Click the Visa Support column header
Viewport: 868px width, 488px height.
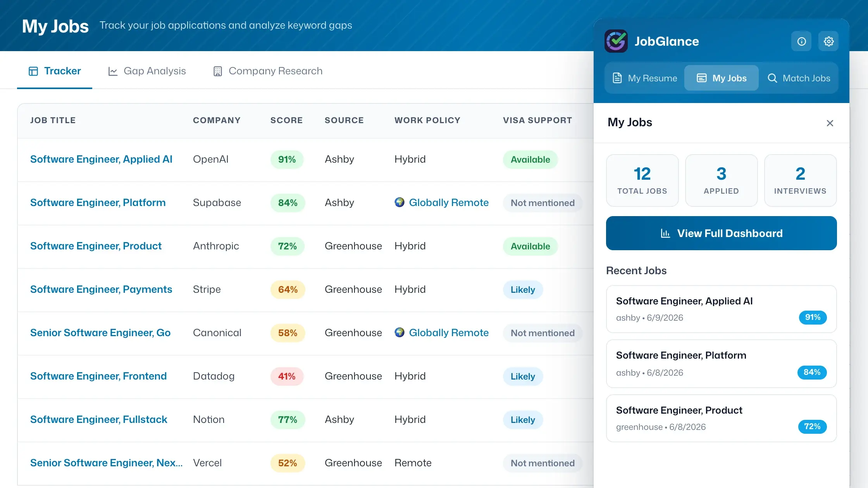(537, 120)
